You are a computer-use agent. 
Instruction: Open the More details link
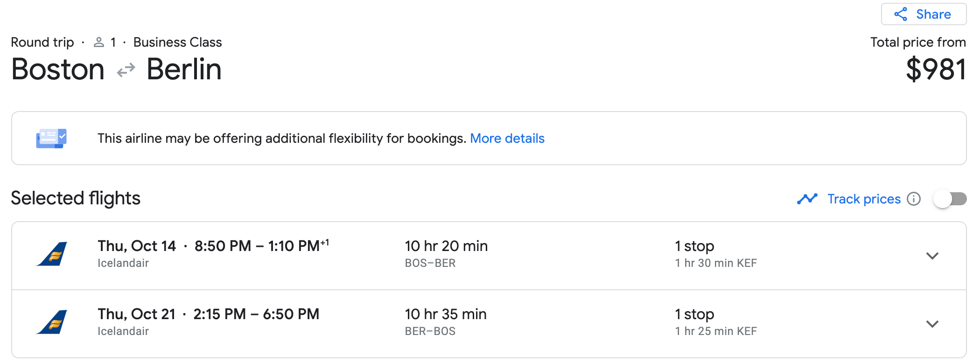(x=507, y=139)
